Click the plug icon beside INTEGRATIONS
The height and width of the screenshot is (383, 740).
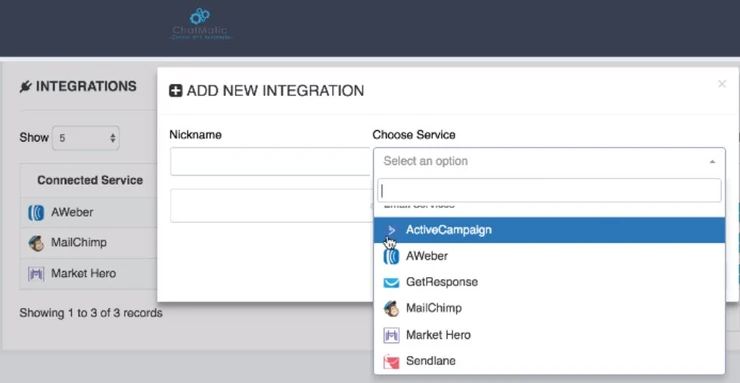pos(25,87)
